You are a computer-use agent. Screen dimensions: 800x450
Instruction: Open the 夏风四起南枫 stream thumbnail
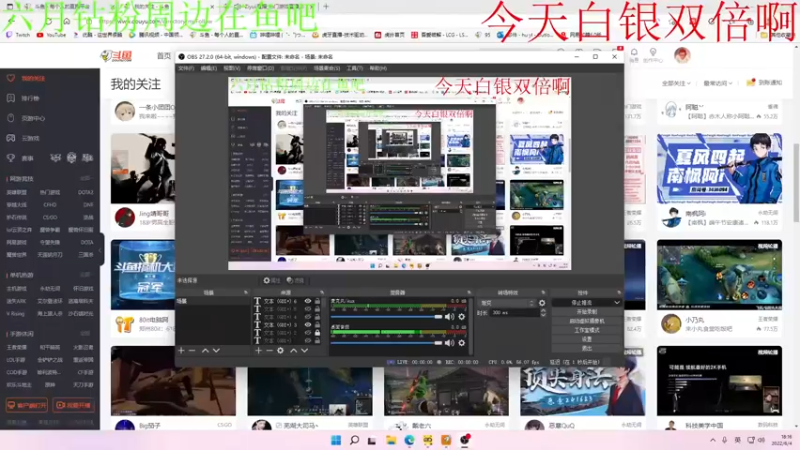[x=719, y=168]
